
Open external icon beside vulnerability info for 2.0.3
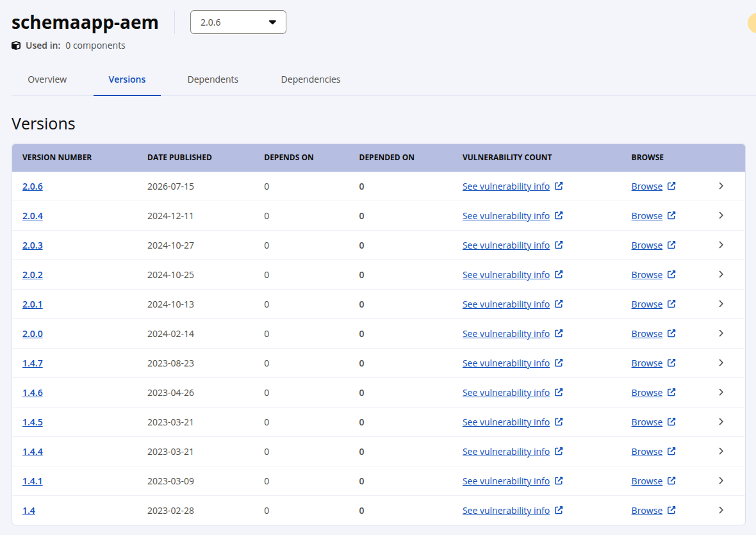[x=559, y=245]
